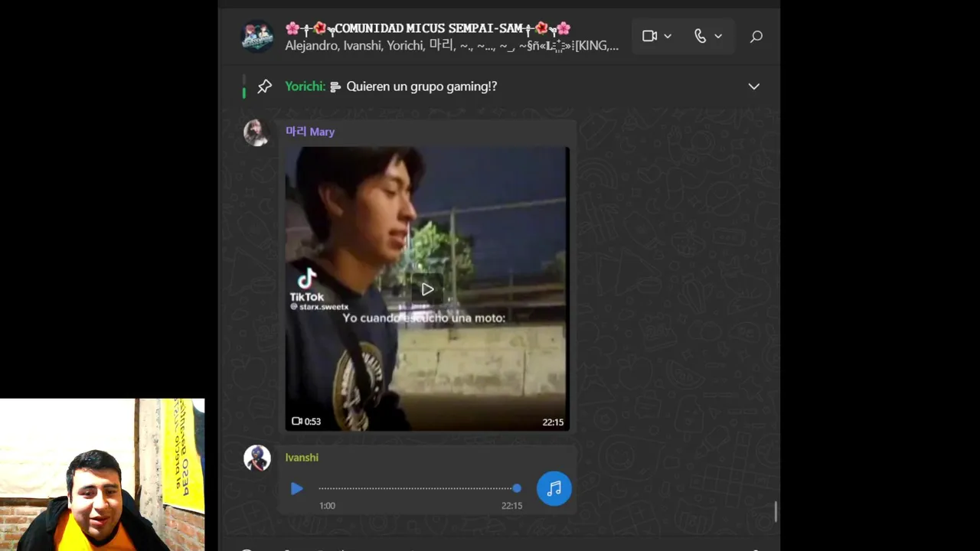Viewport: 980px width, 551px height.
Task: Open voice call options chevron
Action: tap(718, 36)
